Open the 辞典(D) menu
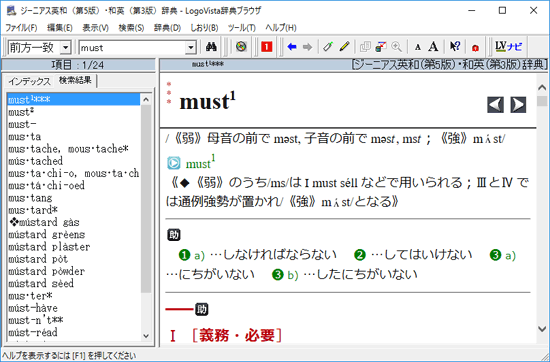Screen dimensions: 550x362 click(x=167, y=28)
